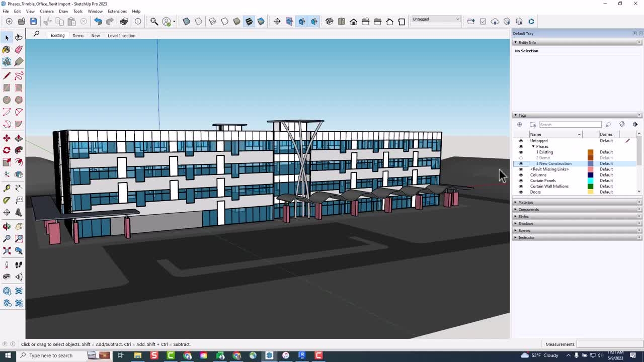Collapse the Phases tag folder
644x362 pixels.
click(x=533, y=146)
